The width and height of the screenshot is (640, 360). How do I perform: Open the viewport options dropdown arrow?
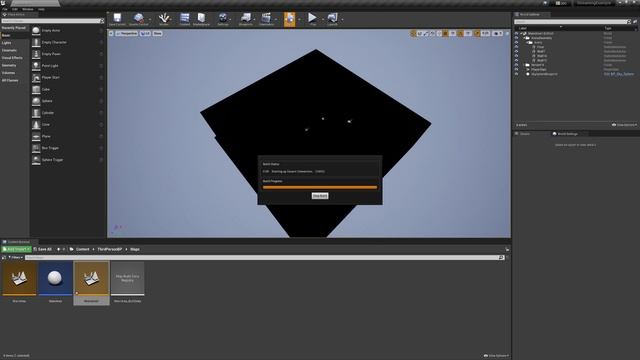pyautogui.click(x=111, y=33)
